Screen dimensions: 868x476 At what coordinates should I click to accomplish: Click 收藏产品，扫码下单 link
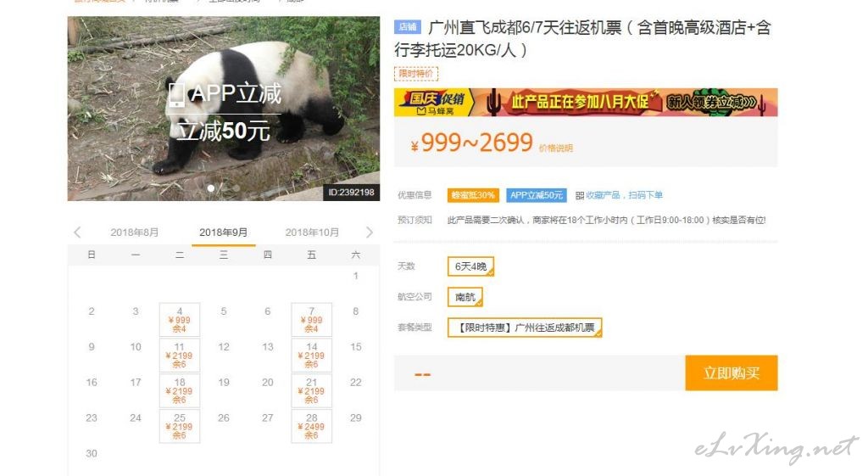coord(624,195)
